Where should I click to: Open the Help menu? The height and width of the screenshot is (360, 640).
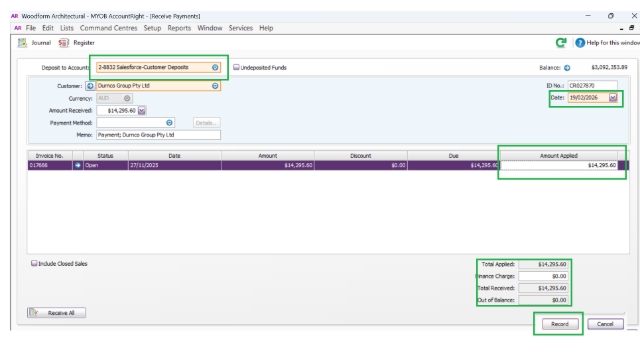pos(266,28)
